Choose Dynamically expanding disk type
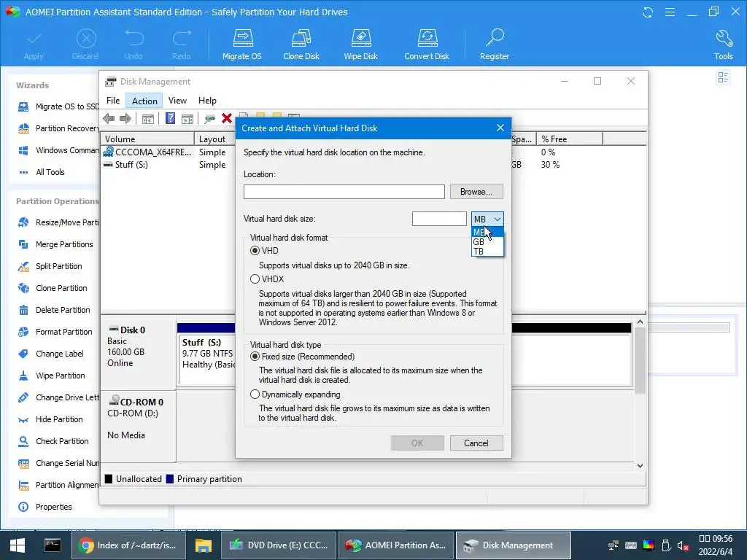This screenshot has height=560, width=747. [x=255, y=394]
